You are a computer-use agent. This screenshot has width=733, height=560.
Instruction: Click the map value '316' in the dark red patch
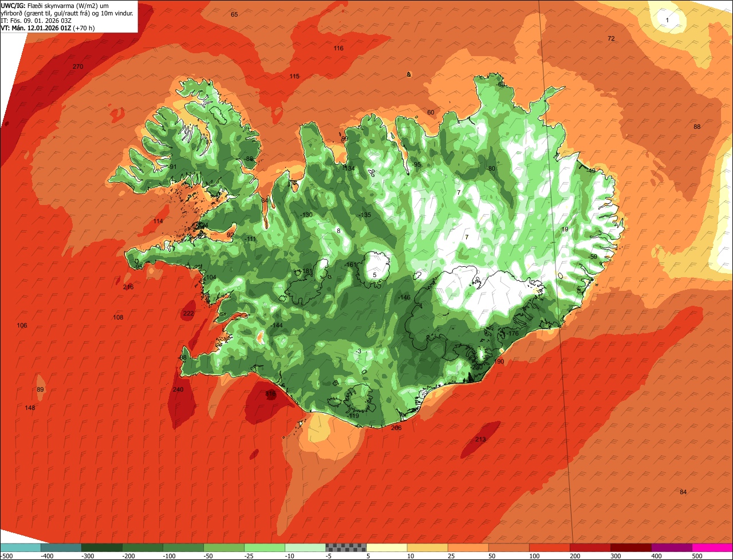point(271,393)
